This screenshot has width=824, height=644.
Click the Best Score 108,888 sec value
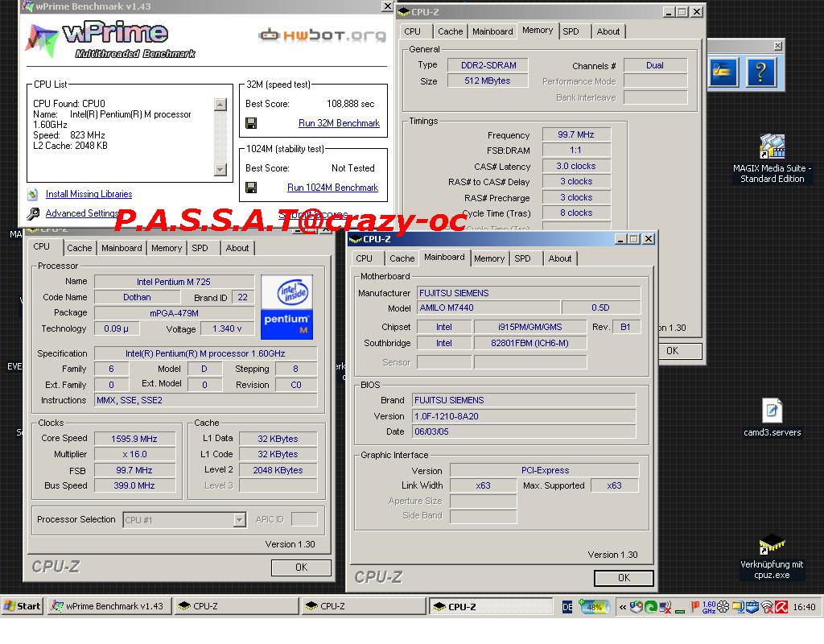351,104
